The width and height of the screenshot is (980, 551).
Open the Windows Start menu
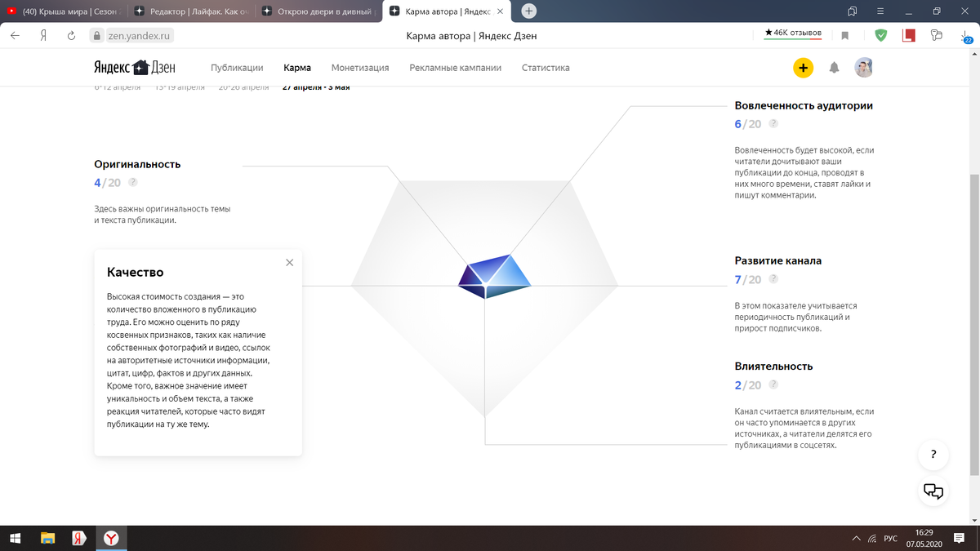16,539
